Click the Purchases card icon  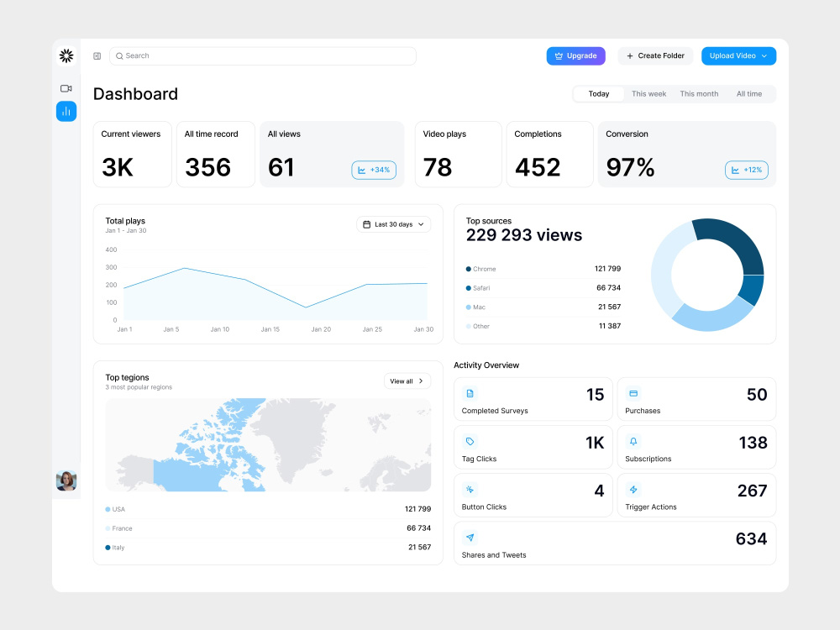633,394
